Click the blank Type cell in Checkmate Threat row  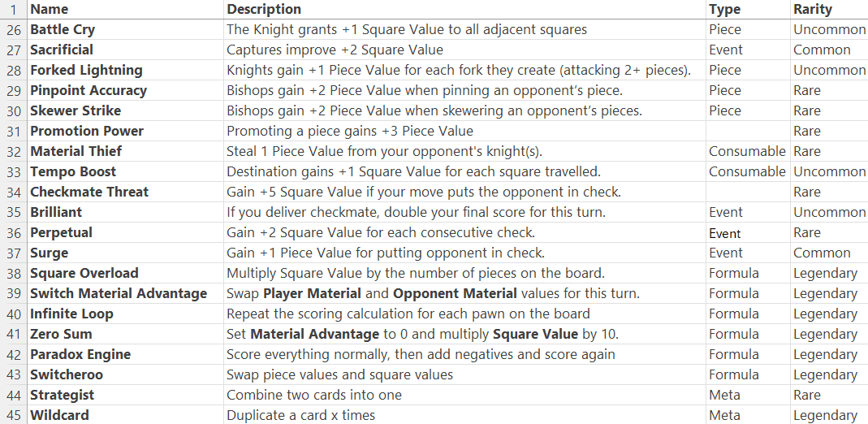point(747,192)
